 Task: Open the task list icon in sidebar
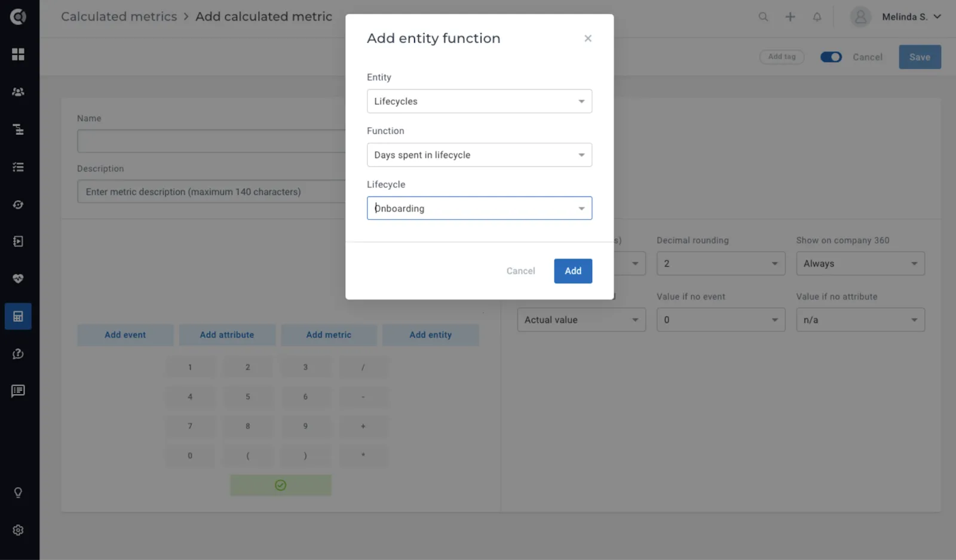coord(18,167)
